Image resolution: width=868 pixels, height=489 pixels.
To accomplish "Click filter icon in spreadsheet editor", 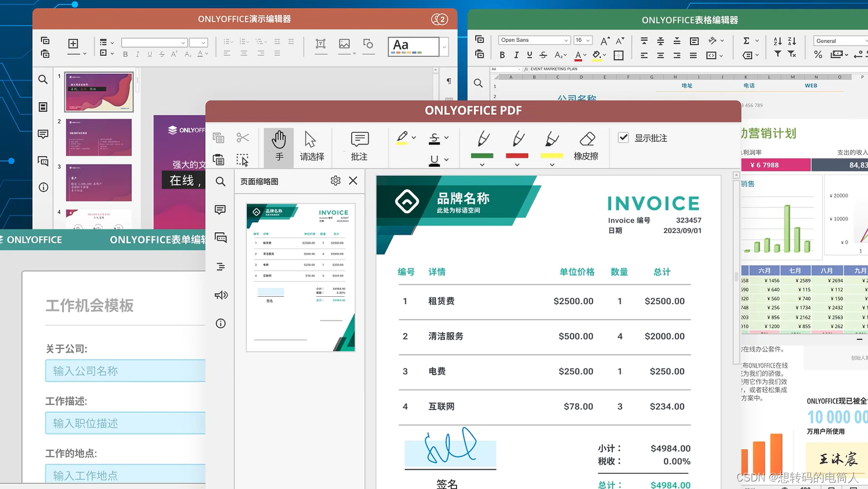I will (777, 54).
